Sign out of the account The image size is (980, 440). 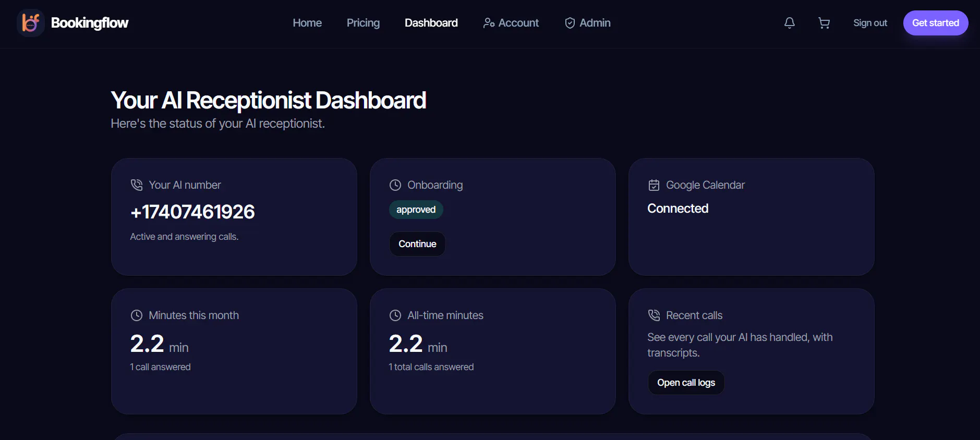[x=870, y=23]
